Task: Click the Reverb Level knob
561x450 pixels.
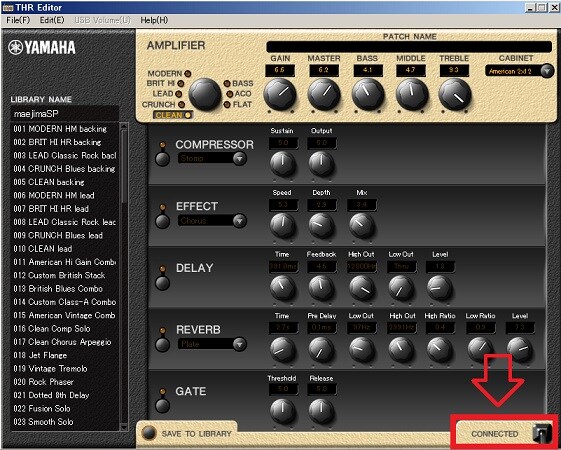Action: (519, 349)
